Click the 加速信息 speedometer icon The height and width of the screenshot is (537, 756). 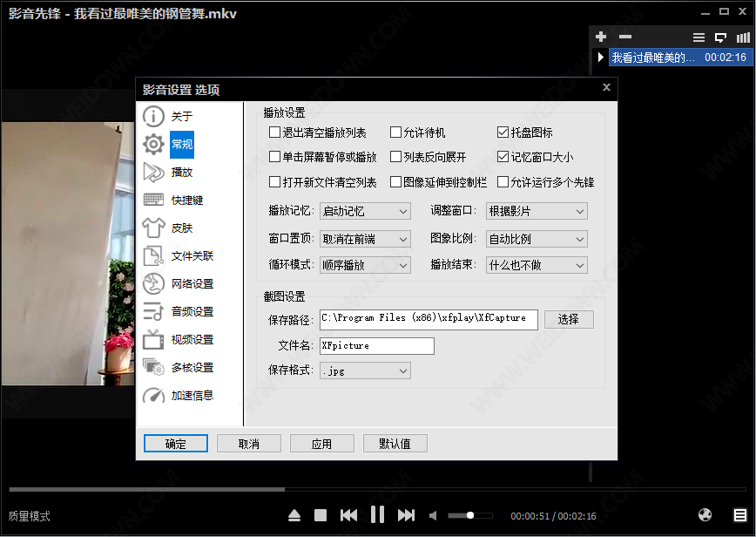153,396
